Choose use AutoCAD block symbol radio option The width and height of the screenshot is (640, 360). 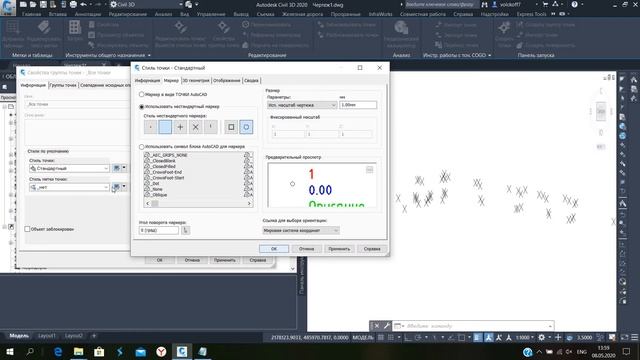142,147
